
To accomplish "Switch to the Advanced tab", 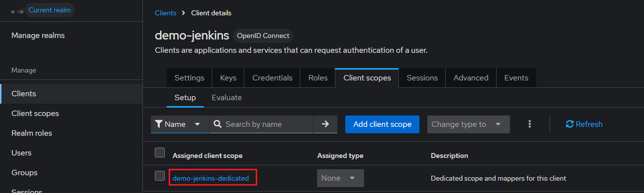I will pos(471,78).
